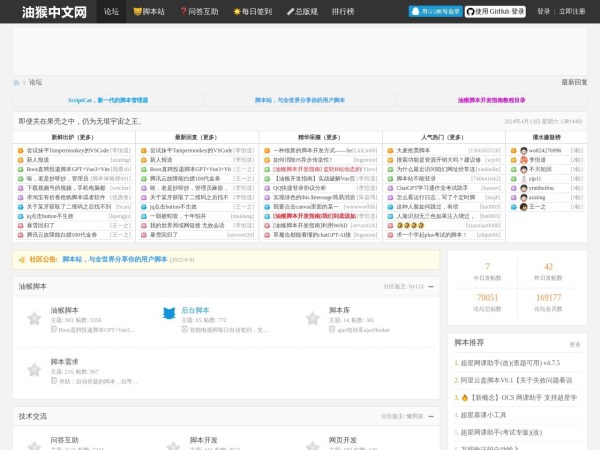Open the 脚本站不能登录 post
The image size is (600, 450).
[x=416, y=179]
